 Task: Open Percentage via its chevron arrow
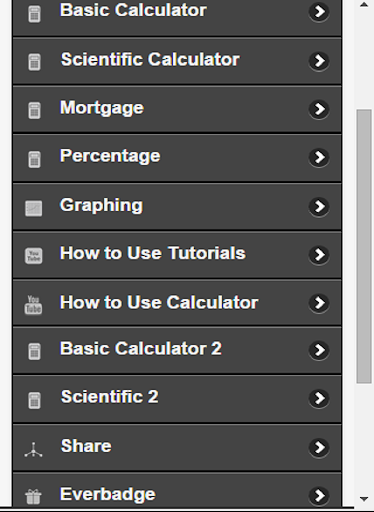(x=319, y=157)
